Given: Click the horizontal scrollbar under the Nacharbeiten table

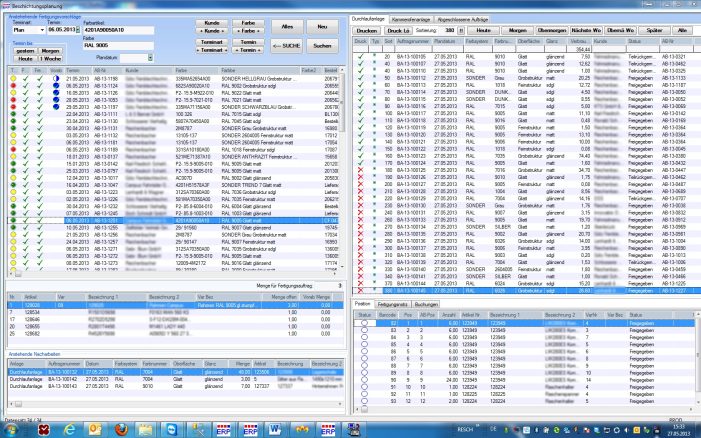Looking at the screenshot, I should [176, 404].
